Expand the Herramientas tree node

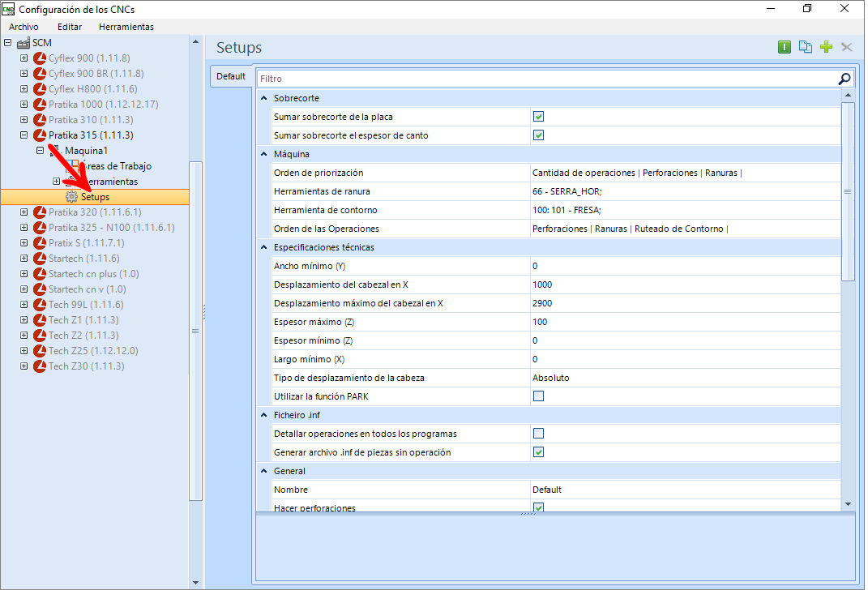click(x=56, y=182)
